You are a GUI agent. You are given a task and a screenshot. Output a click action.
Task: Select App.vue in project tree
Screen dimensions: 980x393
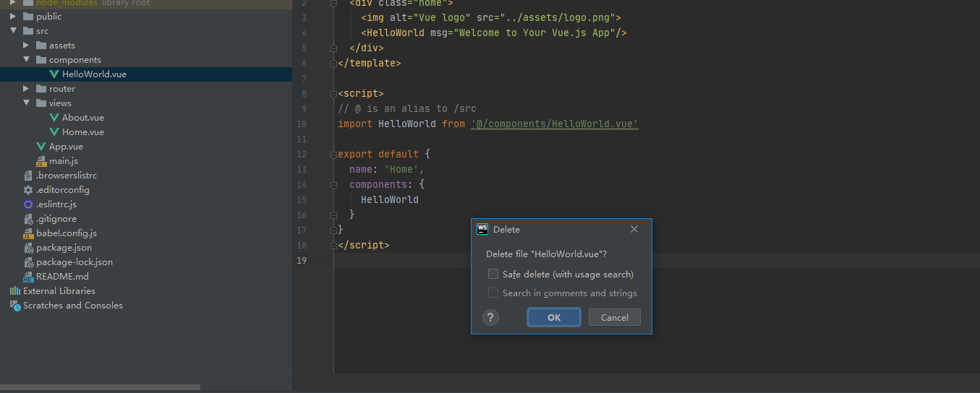pos(66,146)
